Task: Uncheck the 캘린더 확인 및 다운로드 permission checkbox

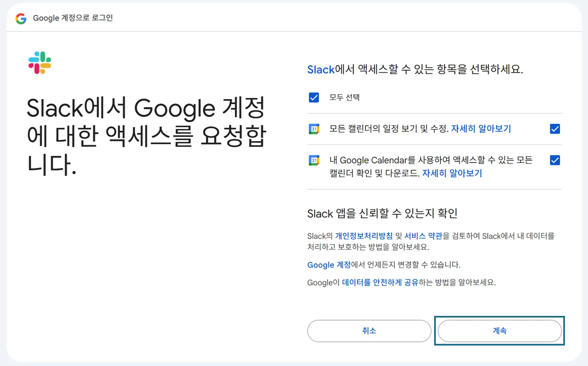Action: pyautogui.click(x=555, y=160)
